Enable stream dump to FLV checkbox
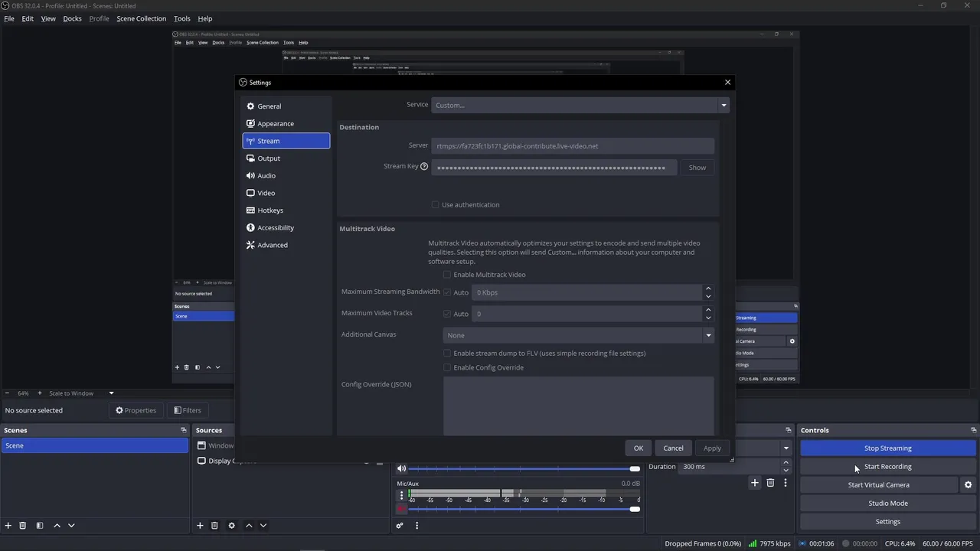Screen dimensions: 980x551 coord(447,353)
